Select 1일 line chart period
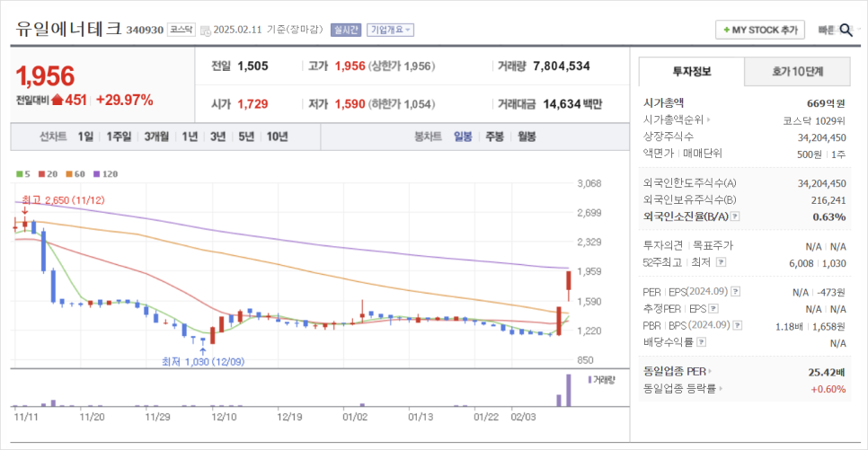This screenshot has width=868, height=450. 85,137
